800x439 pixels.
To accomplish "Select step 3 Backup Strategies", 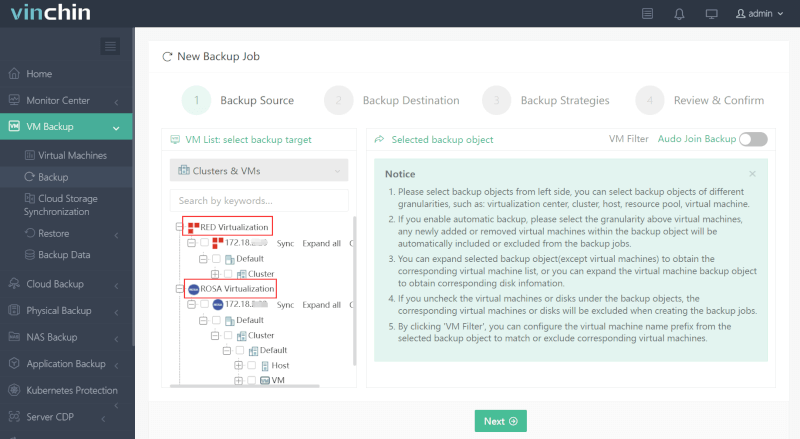I will coord(546,100).
